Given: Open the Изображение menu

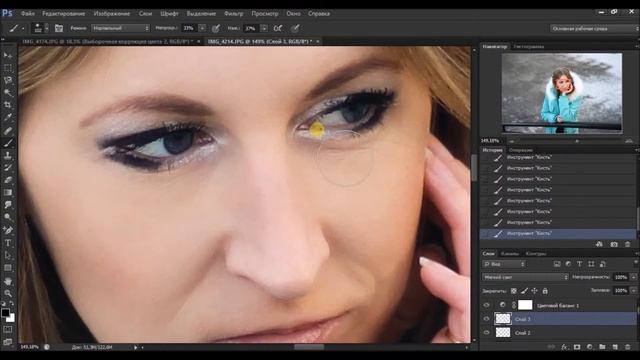Looking at the screenshot, I should click(x=112, y=13).
